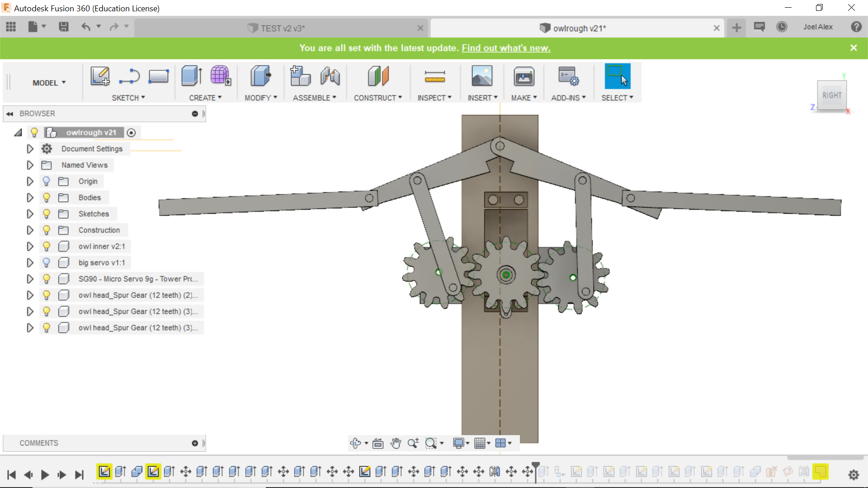Click the Pan hand icon
The height and width of the screenshot is (488, 868).
(396, 443)
